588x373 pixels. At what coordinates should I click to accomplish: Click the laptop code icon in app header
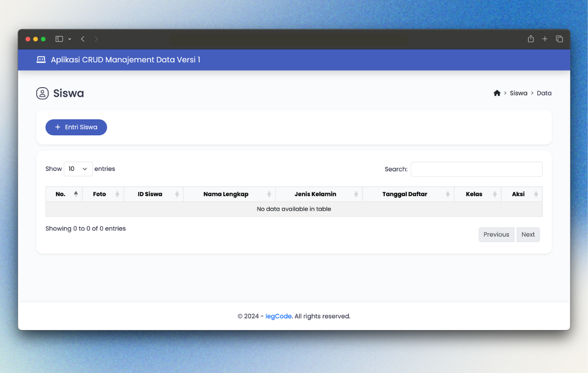coord(41,60)
